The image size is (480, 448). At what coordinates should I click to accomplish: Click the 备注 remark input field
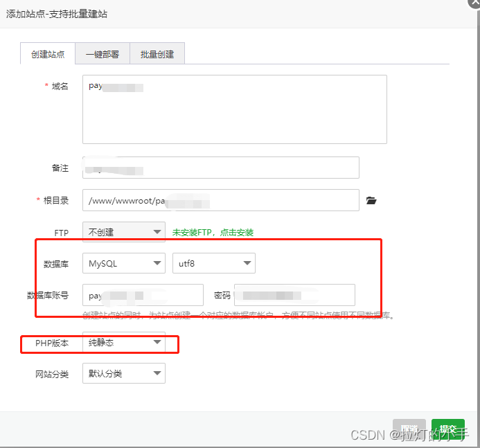click(x=221, y=168)
